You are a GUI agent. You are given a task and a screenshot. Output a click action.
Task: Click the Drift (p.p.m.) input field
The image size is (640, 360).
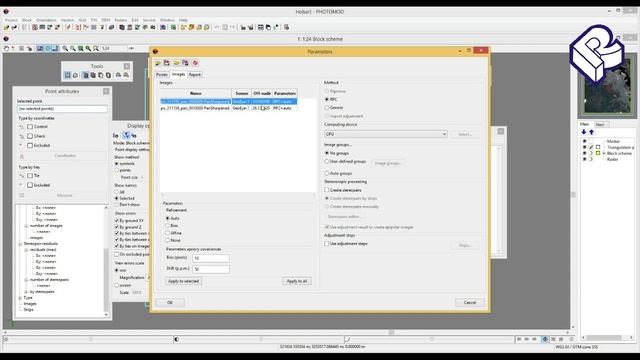pyautogui.click(x=211, y=269)
